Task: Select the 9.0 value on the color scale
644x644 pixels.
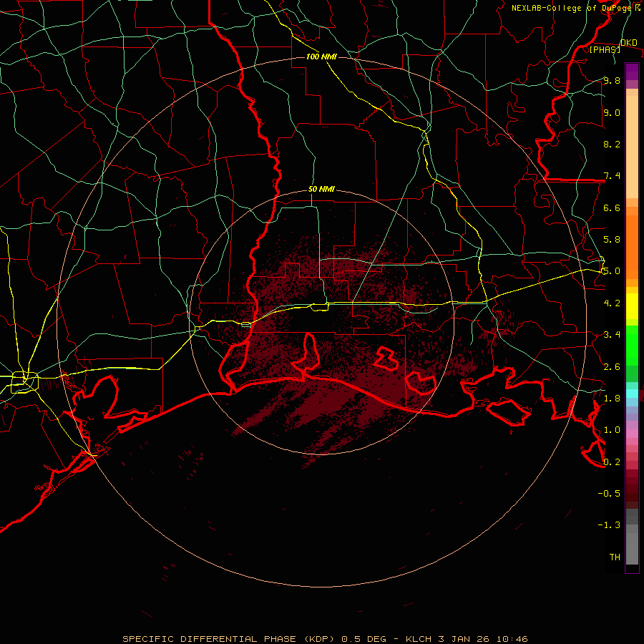Action: tap(612, 112)
